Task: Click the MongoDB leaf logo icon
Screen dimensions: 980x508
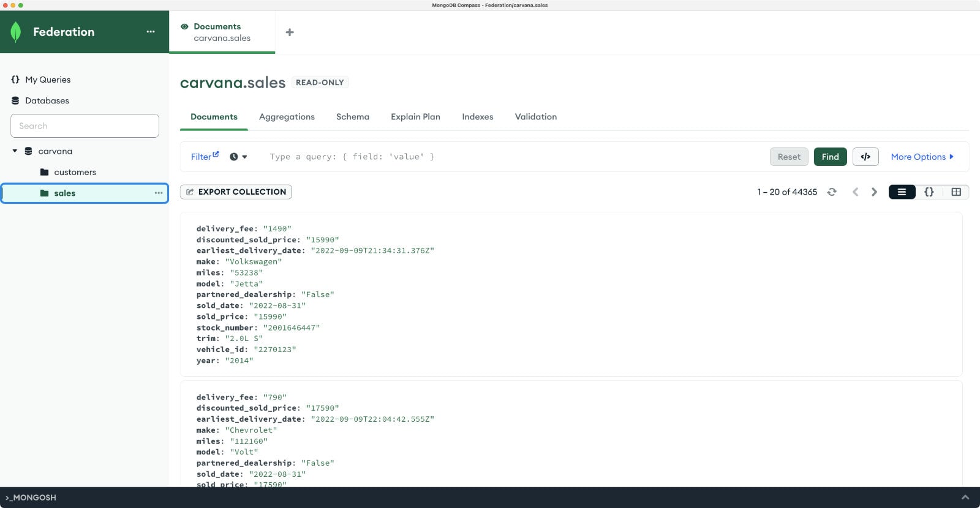Action: click(x=16, y=32)
